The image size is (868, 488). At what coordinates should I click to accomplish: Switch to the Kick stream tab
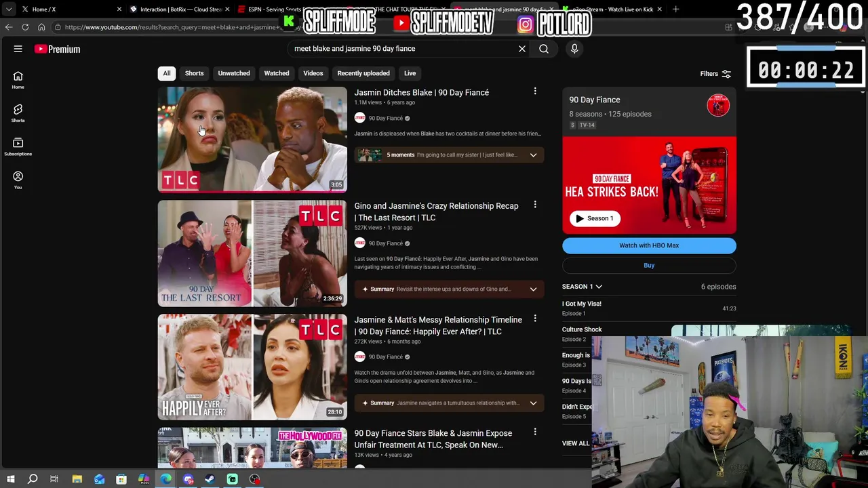(x=610, y=9)
